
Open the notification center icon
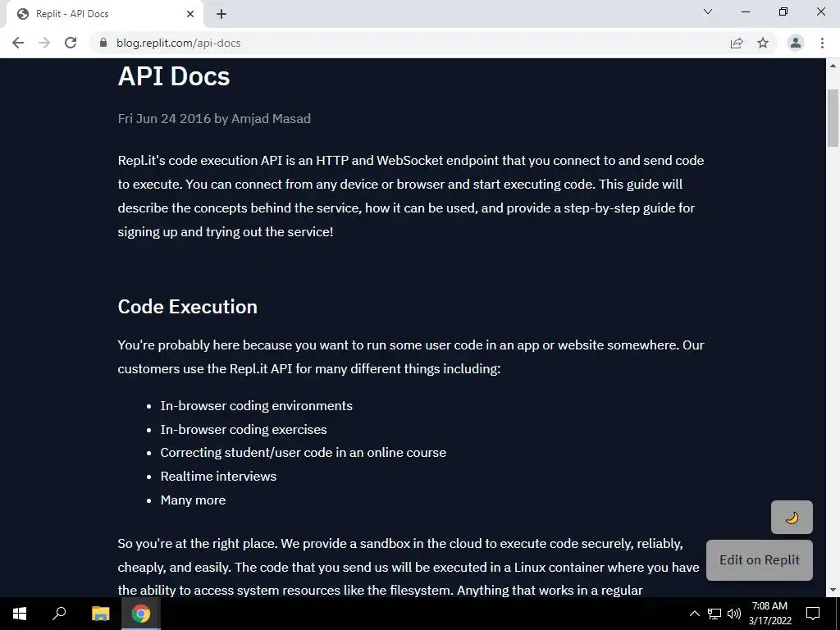coord(813,614)
